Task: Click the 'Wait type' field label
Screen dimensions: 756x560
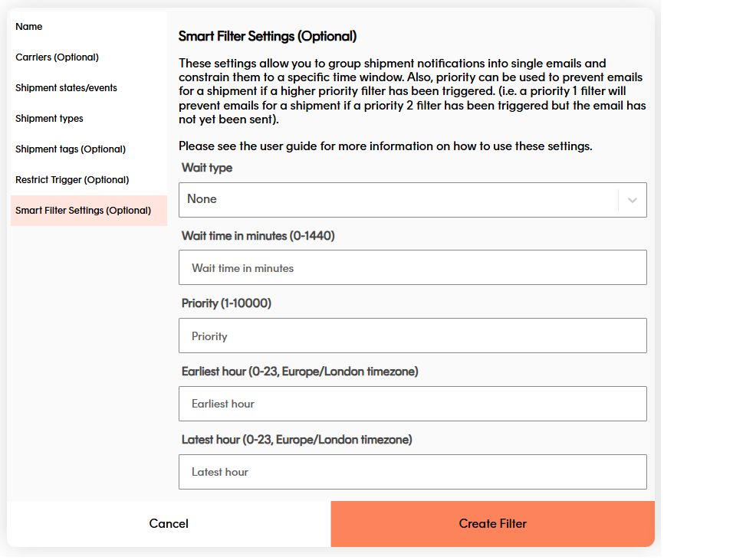Action: point(207,168)
